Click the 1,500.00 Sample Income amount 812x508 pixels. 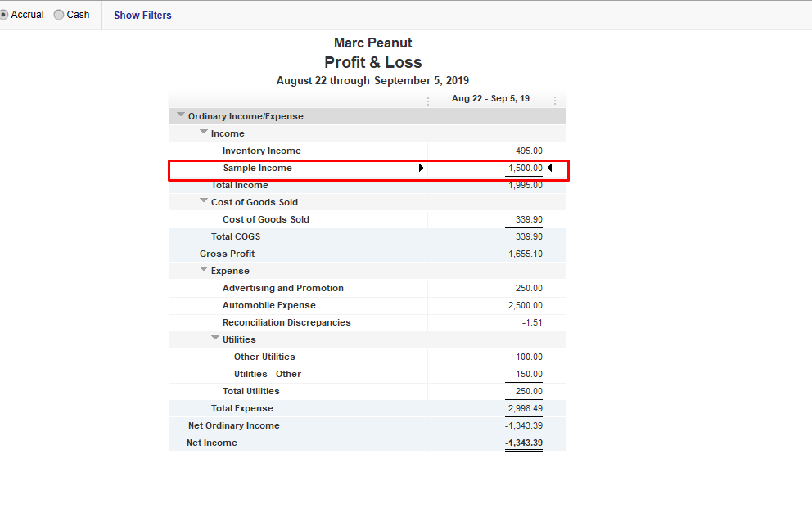[x=526, y=168]
